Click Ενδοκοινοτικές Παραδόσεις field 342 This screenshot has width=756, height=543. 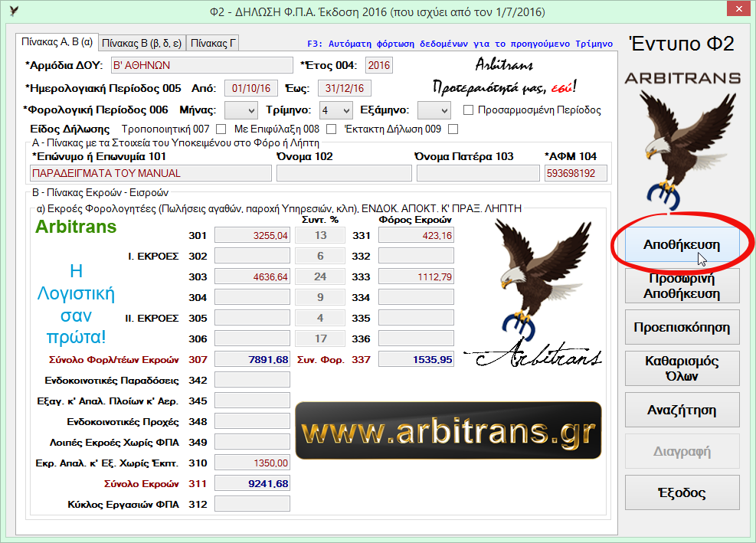click(x=252, y=380)
